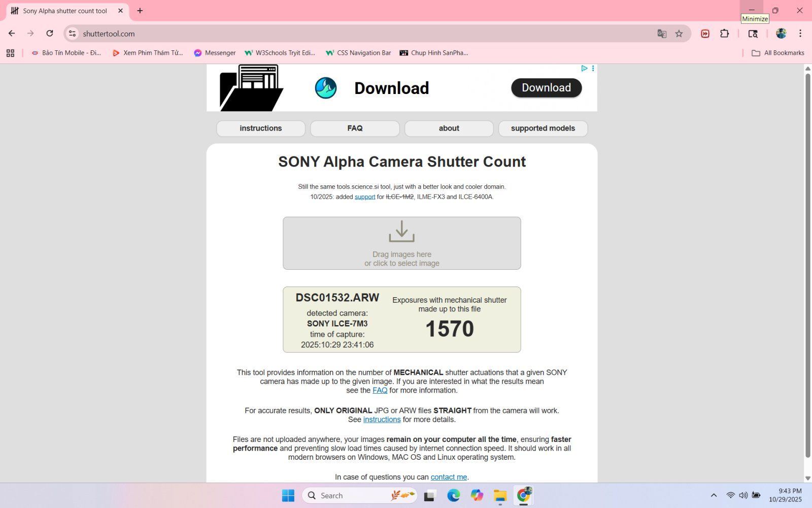Open the supported models tab
Image resolution: width=812 pixels, height=508 pixels.
pyautogui.click(x=543, y=129)
